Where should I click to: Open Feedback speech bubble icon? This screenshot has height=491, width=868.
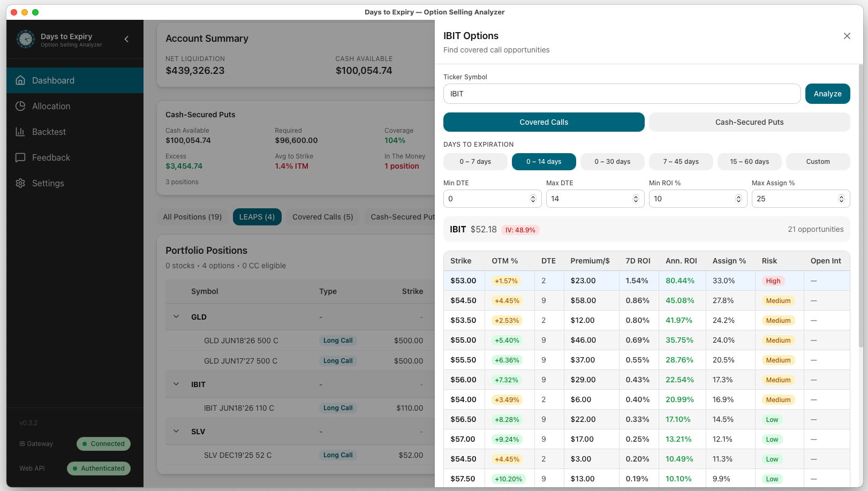[20, 157]
